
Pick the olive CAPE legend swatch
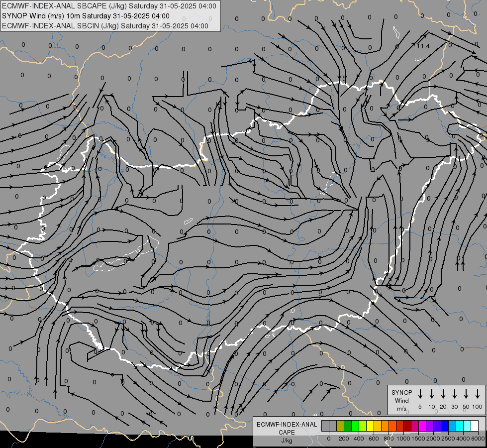(x=340, y=426)
